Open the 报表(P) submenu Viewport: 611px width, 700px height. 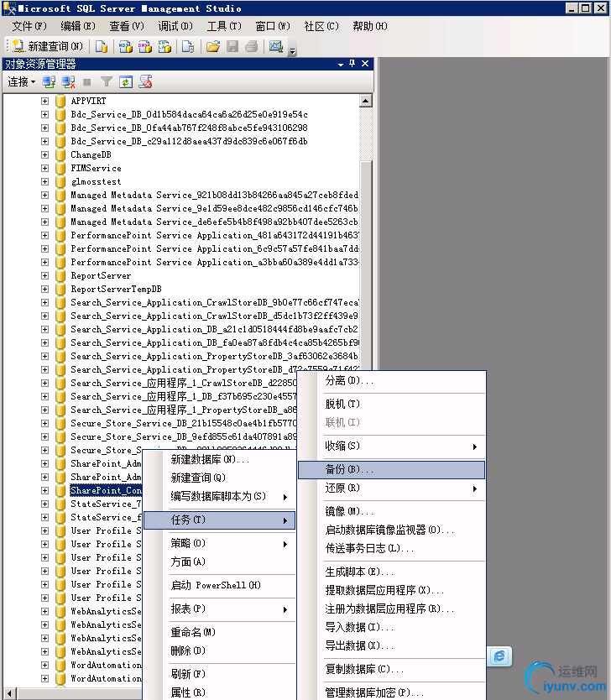point(220,609)
